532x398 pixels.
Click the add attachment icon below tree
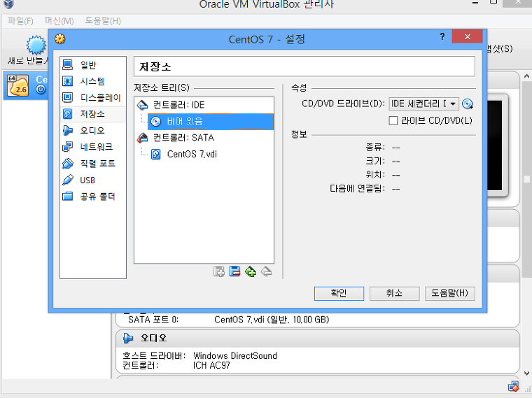(x=219, y=271)
